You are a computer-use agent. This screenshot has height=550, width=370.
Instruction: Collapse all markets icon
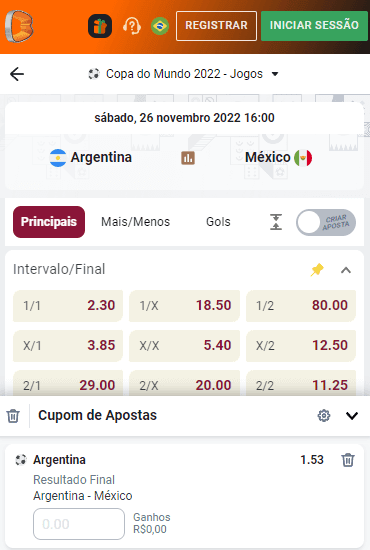click(x=276, y=222)
